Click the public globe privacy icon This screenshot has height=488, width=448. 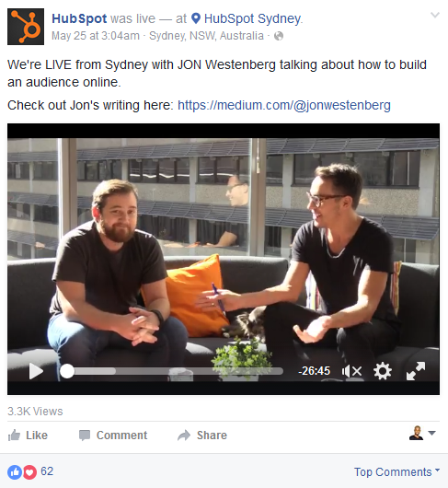click(279, 36)
